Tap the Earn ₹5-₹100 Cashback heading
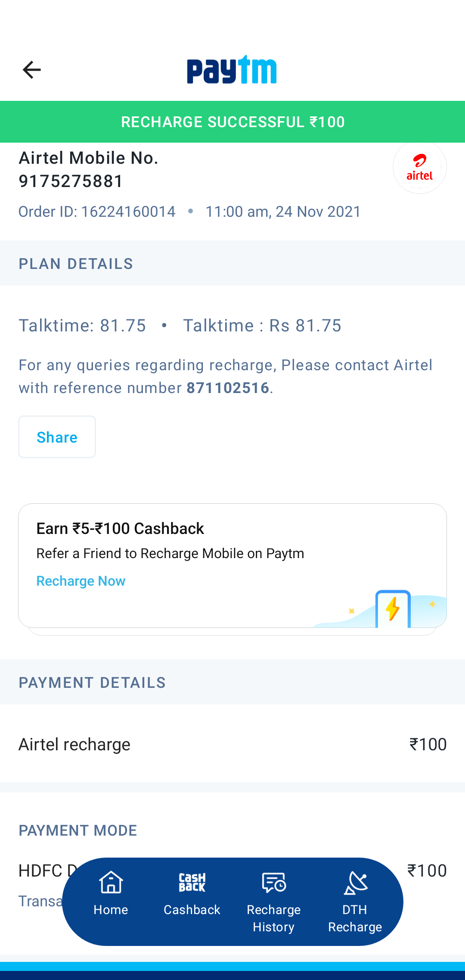465x980 pixels. (120, 528)
